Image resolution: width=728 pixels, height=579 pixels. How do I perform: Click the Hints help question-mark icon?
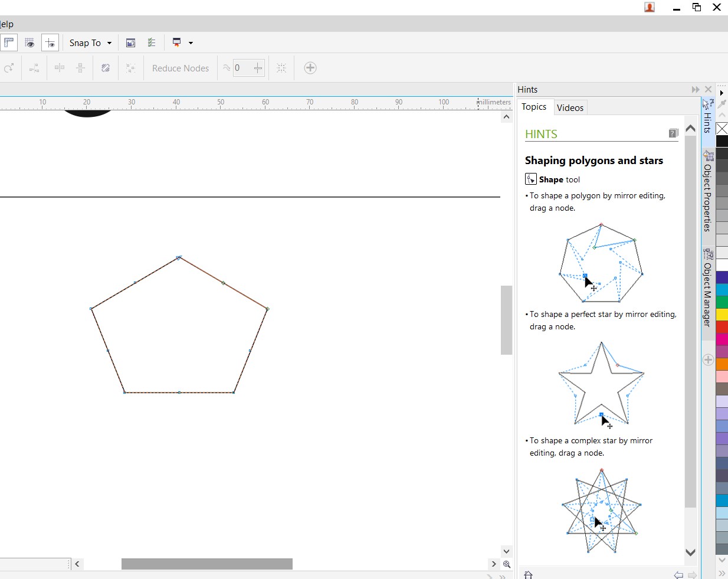pyautogui.click(x=673, y=133)
